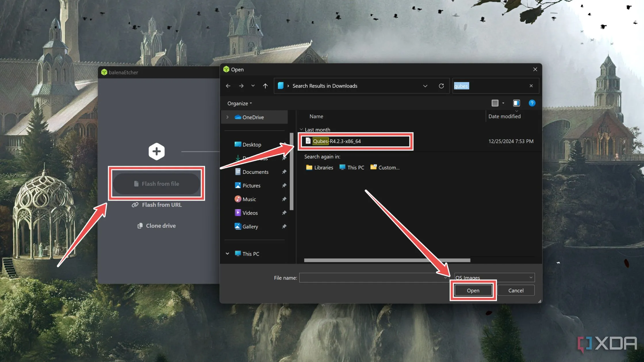Screen dimensions: 644x362
Task: Click the plus hexagon icon in balenaEtcher
Action: pos(157,151)
